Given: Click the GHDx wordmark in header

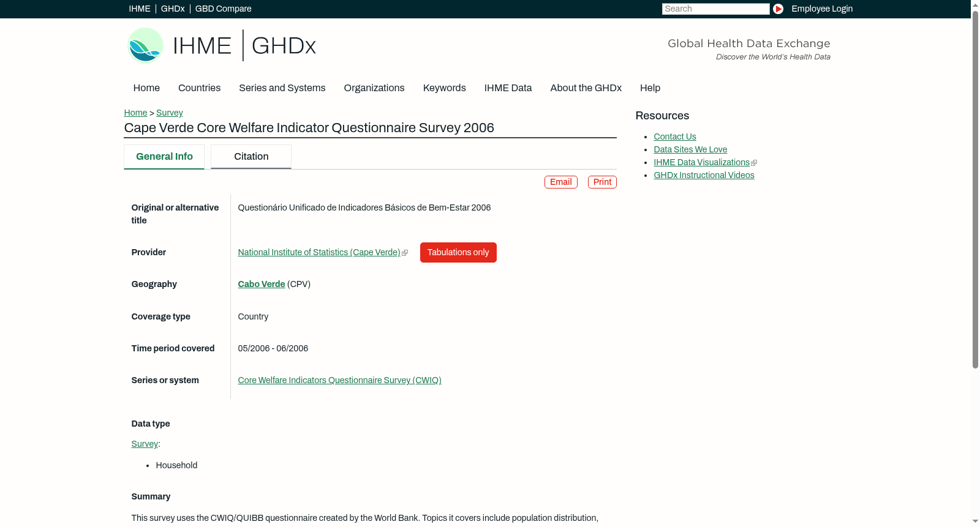Looking at the screenshot, I should 284,45.
